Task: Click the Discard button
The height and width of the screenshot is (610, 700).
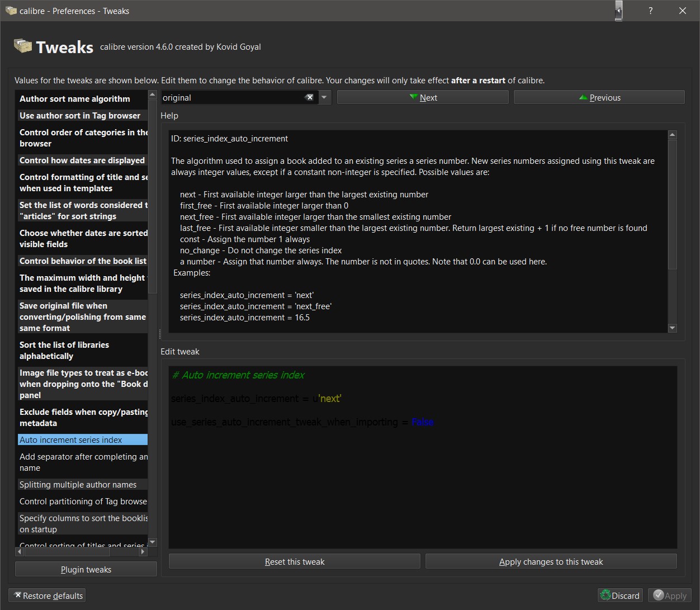Action: pyautogui.click(x=619, y=595)
